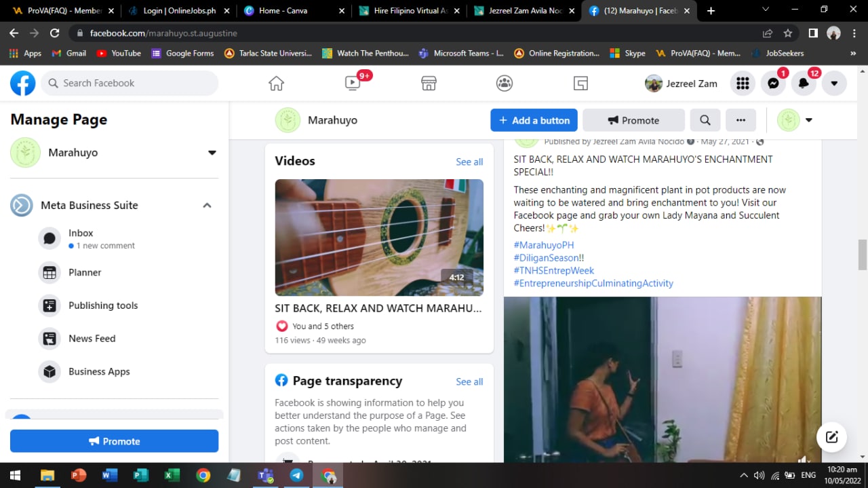This screenshot has height=488, width=868.
Task: Open the Windows Start menu
Action: 15,475
